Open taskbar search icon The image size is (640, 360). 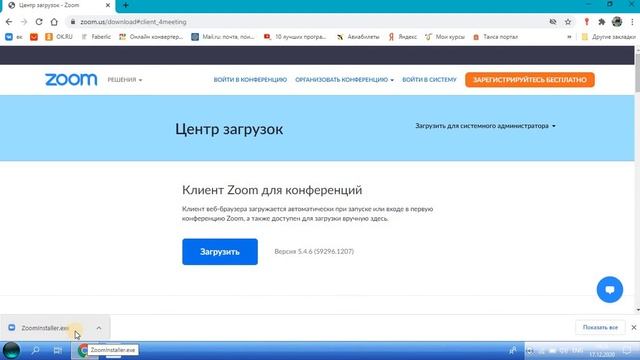pos(36,350)
